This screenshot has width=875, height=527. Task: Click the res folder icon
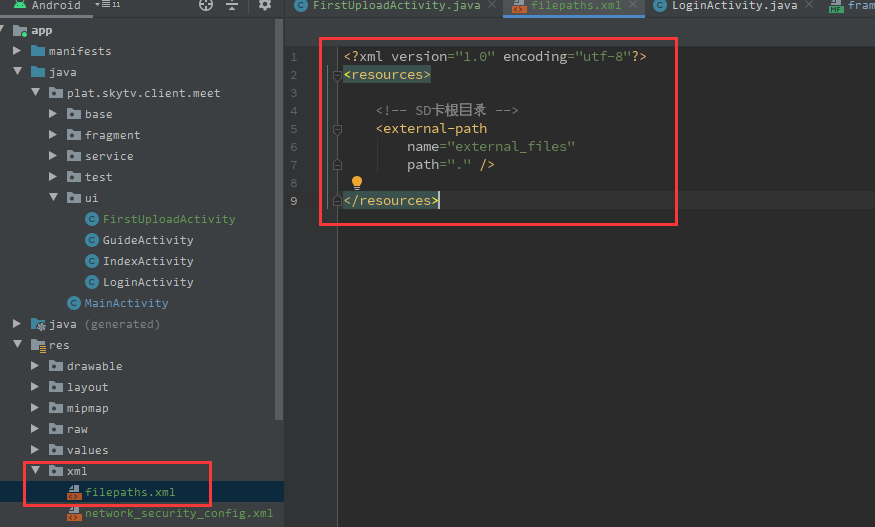[39, 345]
